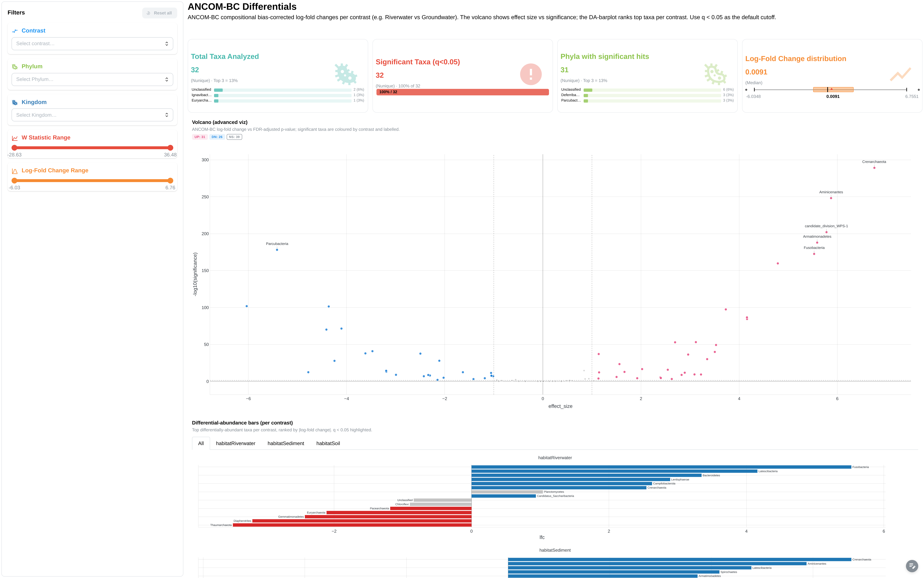Click the 0.0091 median value text
This screenshot has width=924, height=578.
point(756,72)
